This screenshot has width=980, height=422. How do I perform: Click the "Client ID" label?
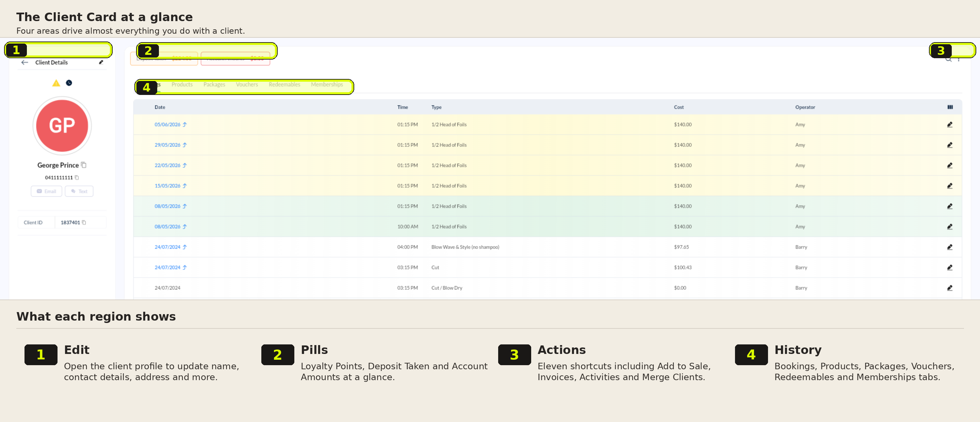pyautogui.click(x=33, y=223)
